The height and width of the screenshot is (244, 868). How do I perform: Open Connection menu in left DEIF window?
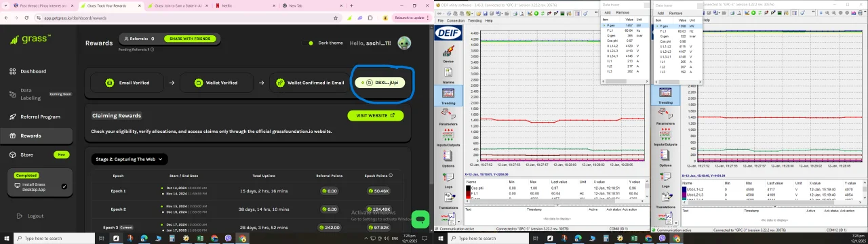pos(455,21)
